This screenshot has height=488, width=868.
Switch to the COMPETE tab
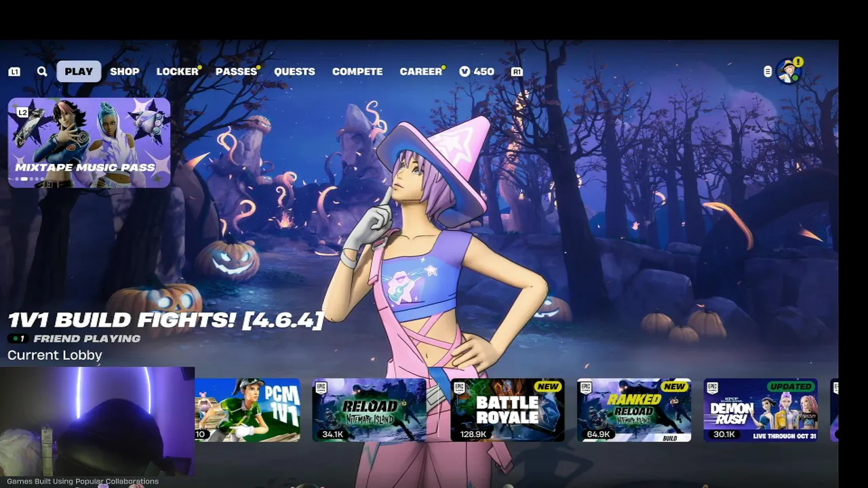point(357,71)
